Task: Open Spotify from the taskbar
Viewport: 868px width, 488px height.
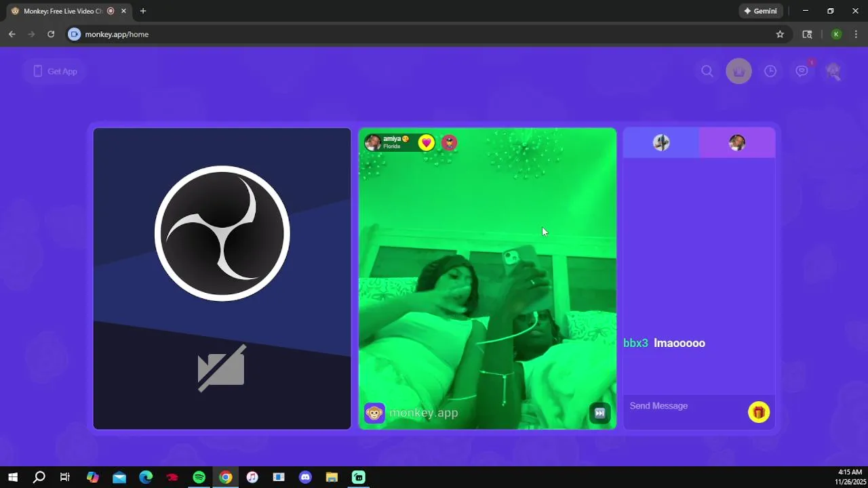Action: [x=199, y=477]
